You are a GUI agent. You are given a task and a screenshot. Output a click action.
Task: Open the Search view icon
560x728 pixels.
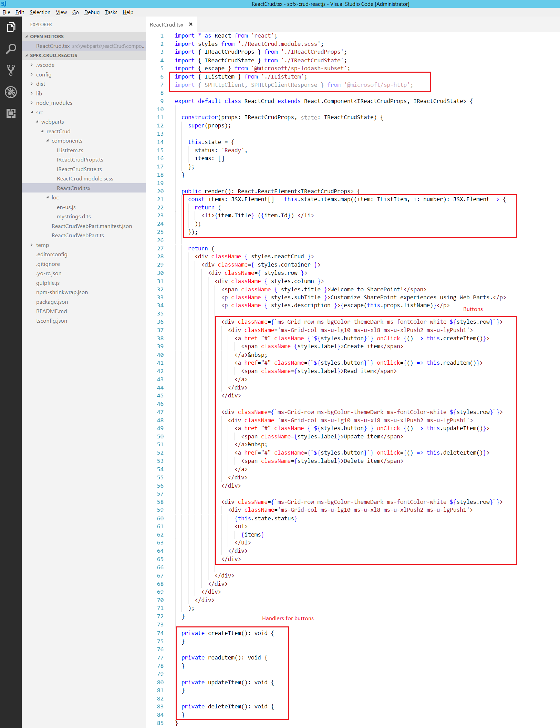tap(11, 49)
